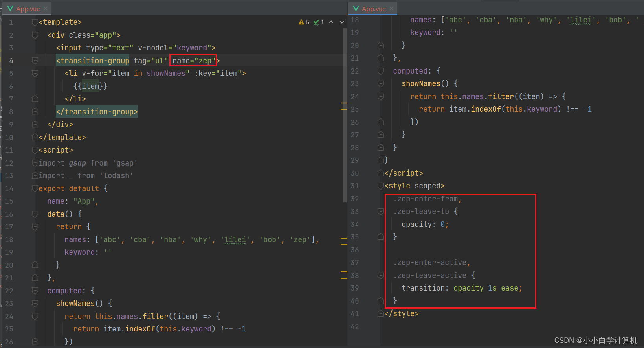This screenshot has height=348, width=644.
Task: Click the </style> closing tag
Action: coord(402,313)
